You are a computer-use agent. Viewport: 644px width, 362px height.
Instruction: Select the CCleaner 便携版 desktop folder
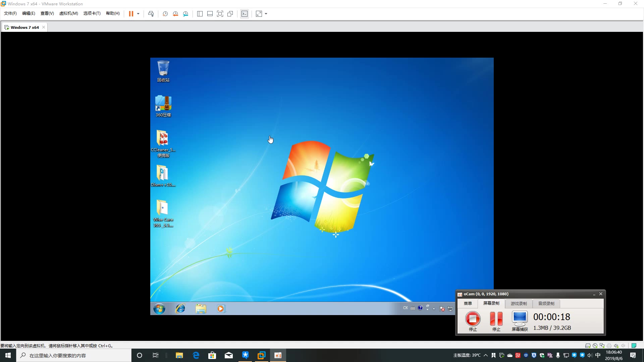pos(163,143)
